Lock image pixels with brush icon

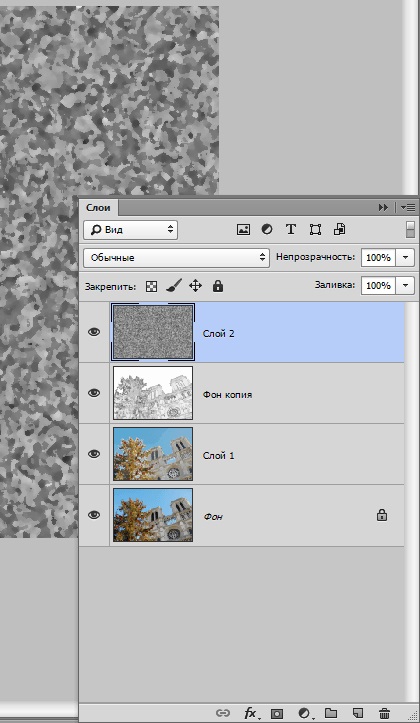(x=173, y=286)
